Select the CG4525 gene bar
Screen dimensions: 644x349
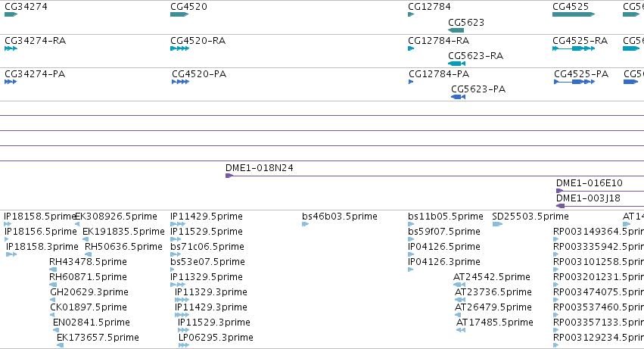pos(574,14)
